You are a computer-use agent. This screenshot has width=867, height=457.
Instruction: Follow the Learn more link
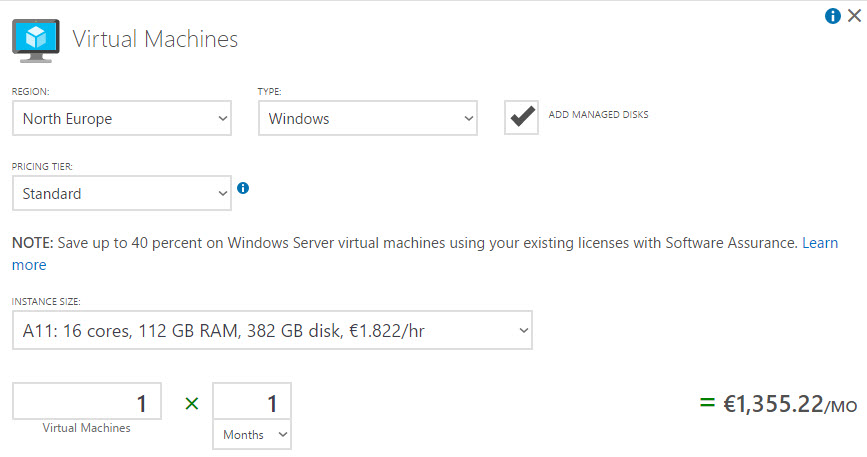point(820,243)
